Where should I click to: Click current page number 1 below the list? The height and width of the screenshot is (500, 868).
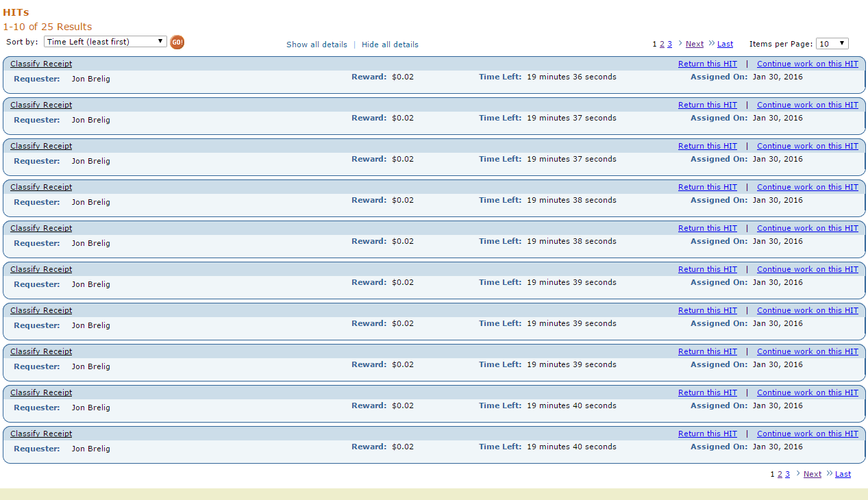[x=772, y=474]
